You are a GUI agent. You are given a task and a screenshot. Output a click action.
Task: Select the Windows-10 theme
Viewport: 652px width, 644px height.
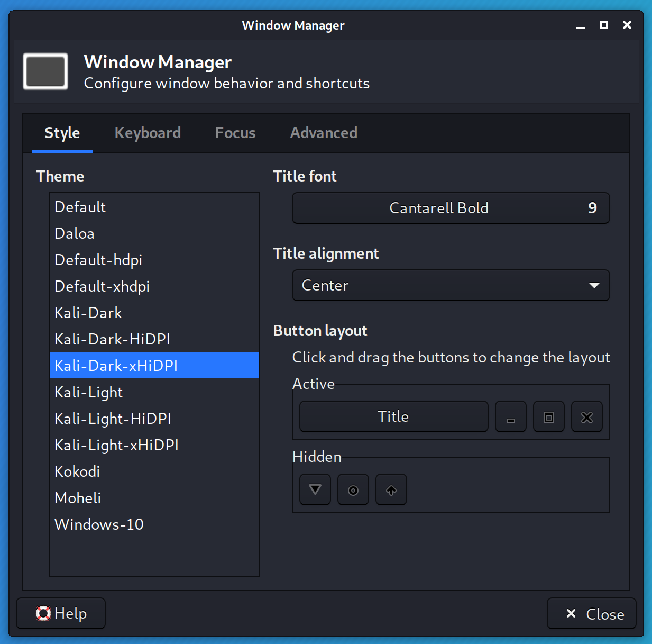tap(99, 524)
